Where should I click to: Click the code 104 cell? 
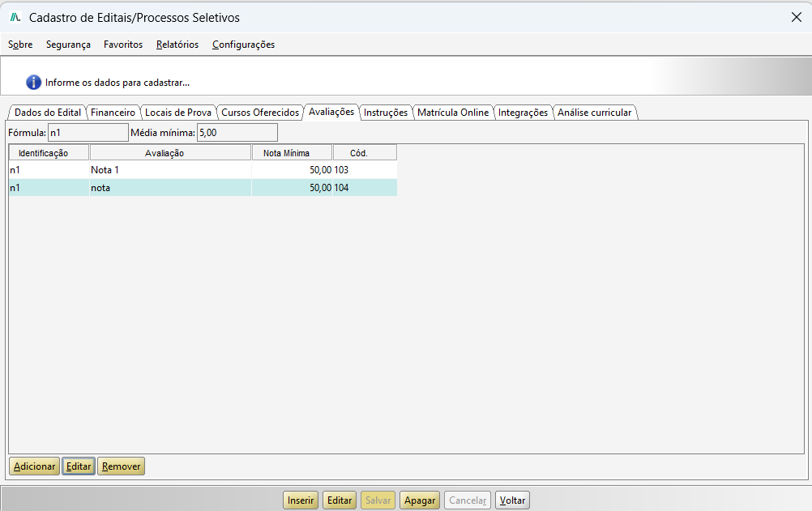[365, 188]
